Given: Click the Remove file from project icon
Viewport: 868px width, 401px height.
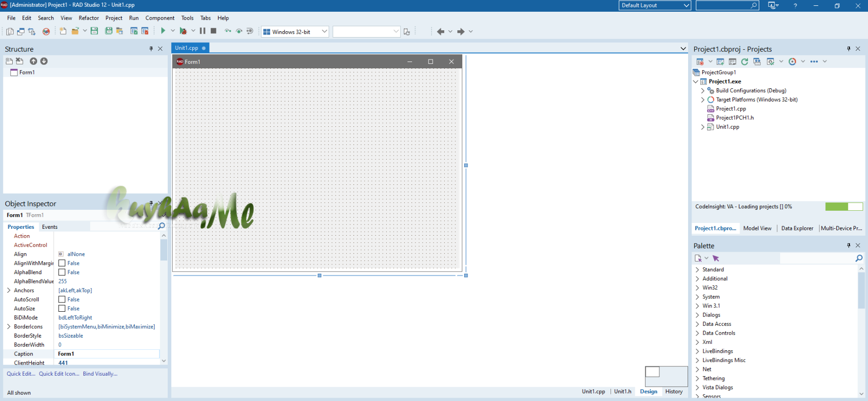Looking at the screenshot, I should tap(145, 31).
